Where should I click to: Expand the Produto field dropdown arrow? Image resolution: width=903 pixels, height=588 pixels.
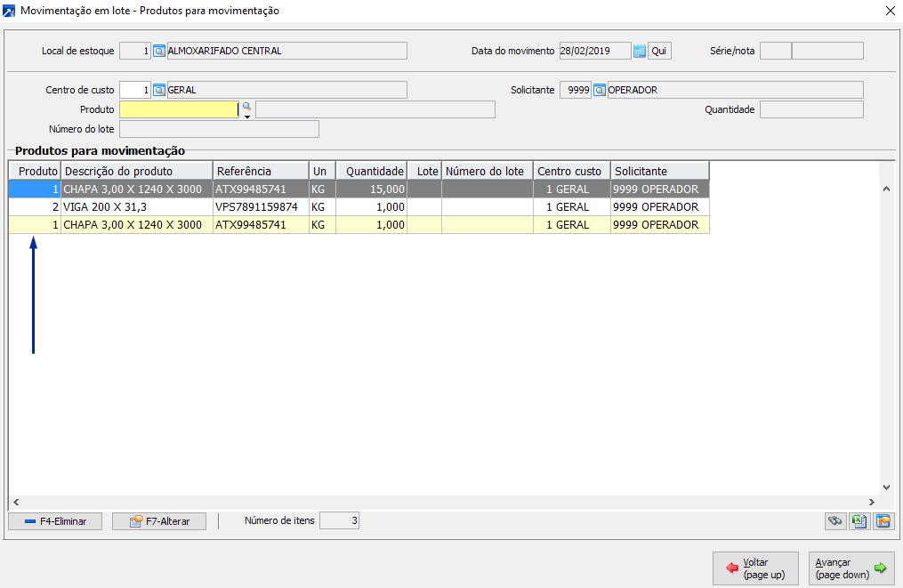[x=247, y=116]
